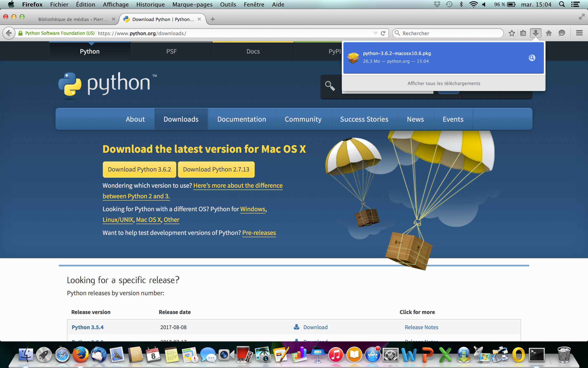Open the Success Stories navigation item
The image size is (588, 368).
click(x=364, y=119)
